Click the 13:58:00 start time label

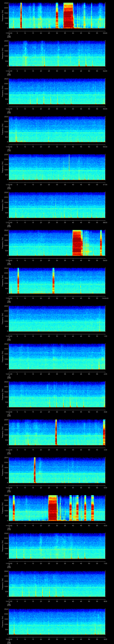point(9,260)
